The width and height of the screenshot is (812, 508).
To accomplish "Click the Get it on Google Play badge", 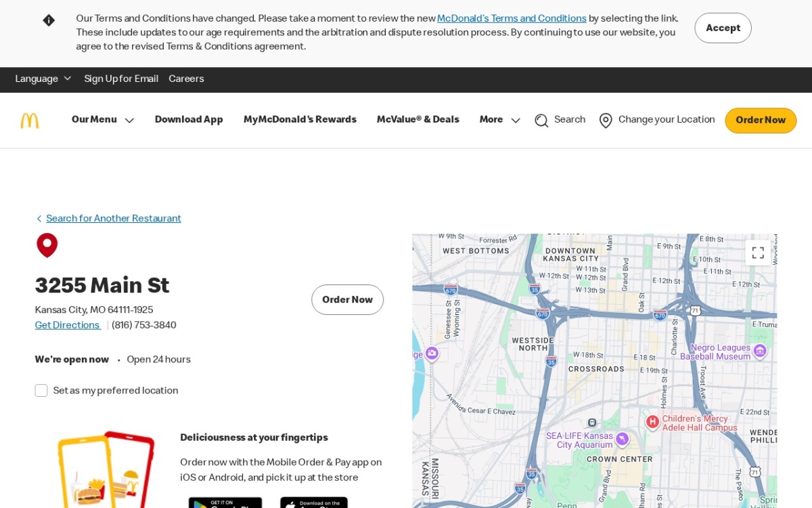I will click(225, 503).
